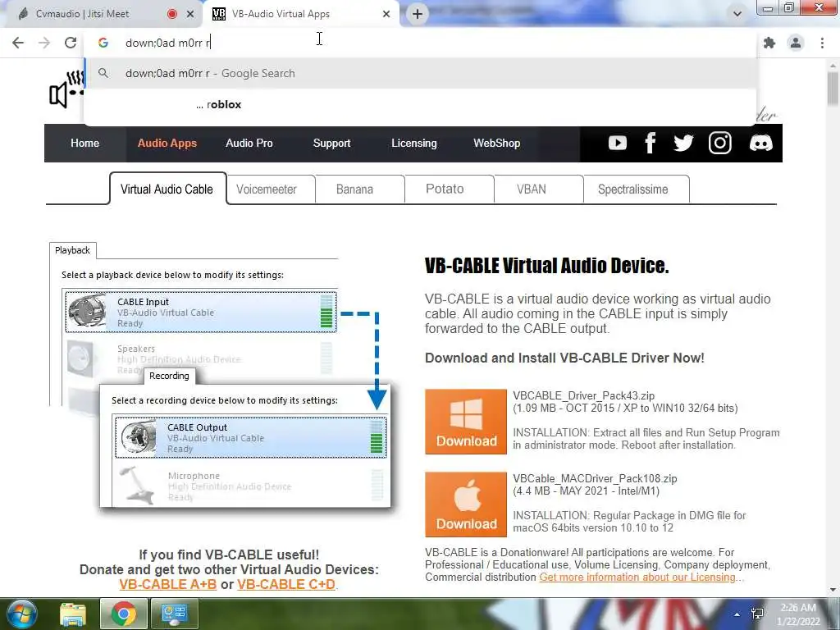
Task: Open the Instagram social icon
Action: tap(719, 143)
